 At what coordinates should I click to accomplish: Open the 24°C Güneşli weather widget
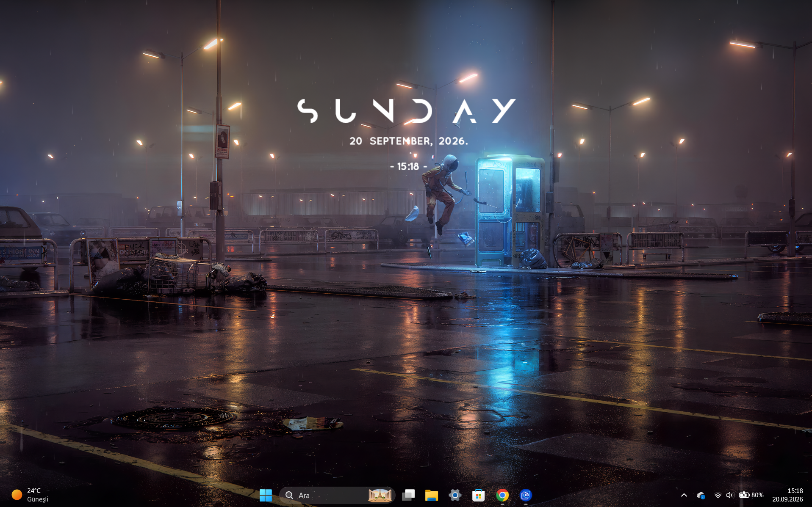30,495
